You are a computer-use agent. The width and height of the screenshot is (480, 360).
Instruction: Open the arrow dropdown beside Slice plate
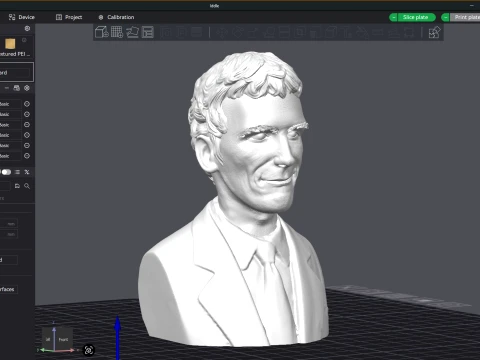(393, 17)
